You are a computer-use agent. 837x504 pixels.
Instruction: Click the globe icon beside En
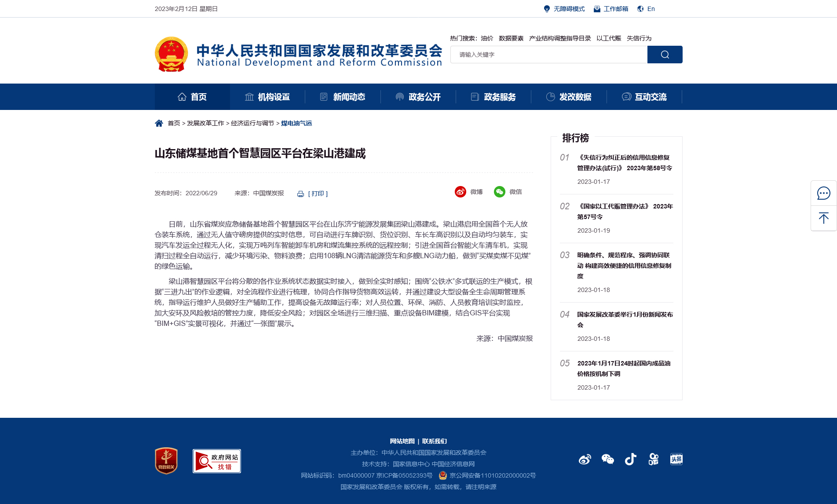coord(640,9)
